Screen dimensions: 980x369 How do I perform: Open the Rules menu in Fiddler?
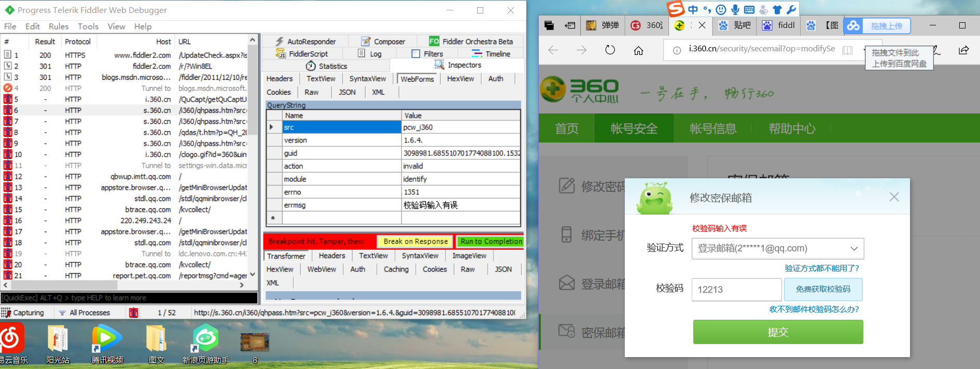(x=59, y=26)
